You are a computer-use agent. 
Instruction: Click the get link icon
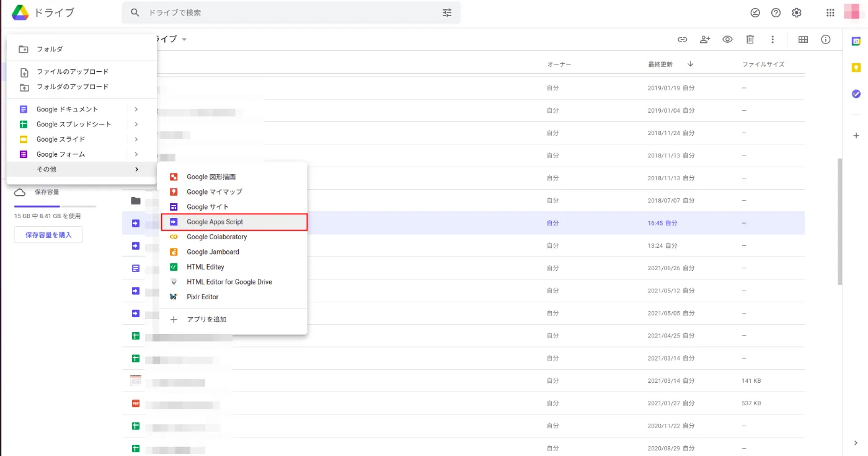pyautogui.click(x=682, y=39)
